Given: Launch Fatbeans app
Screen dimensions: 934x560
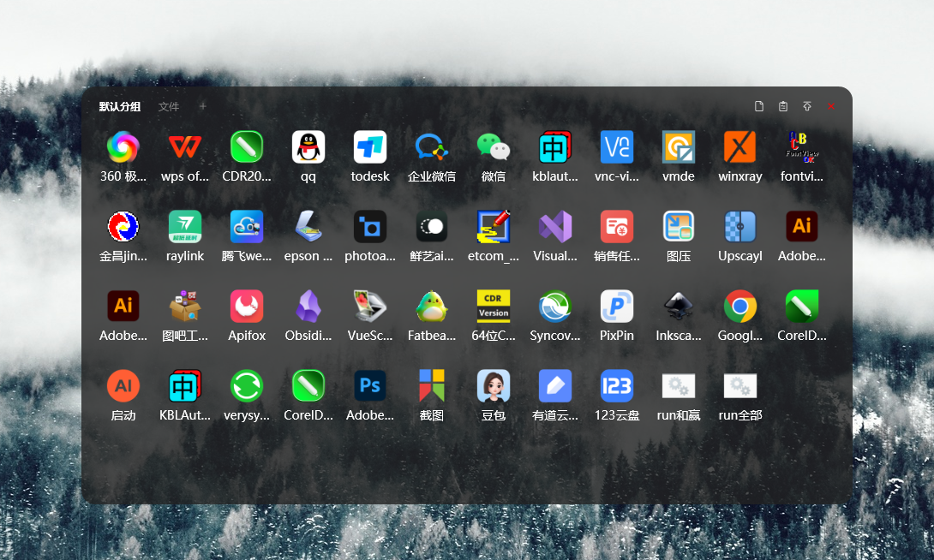Looking at the screenshot, I should [x=432, y=307].
